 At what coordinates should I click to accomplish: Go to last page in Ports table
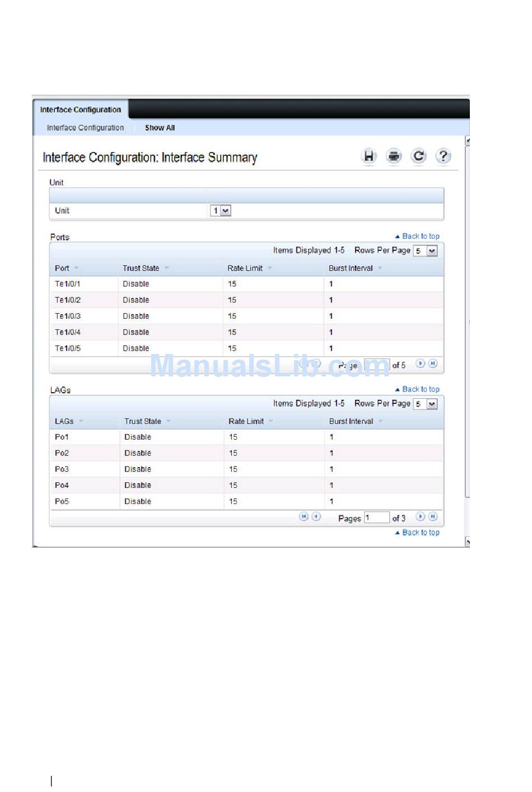[x=433, y=364]
